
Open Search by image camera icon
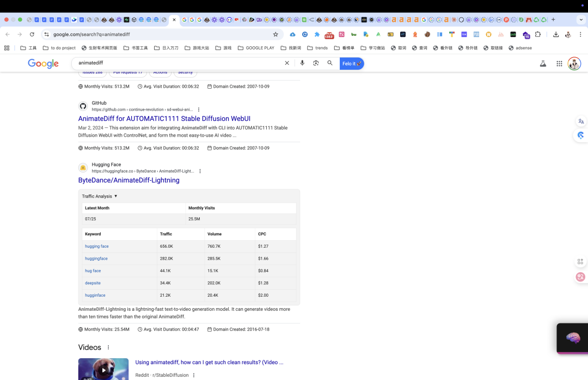coord(316,63)
